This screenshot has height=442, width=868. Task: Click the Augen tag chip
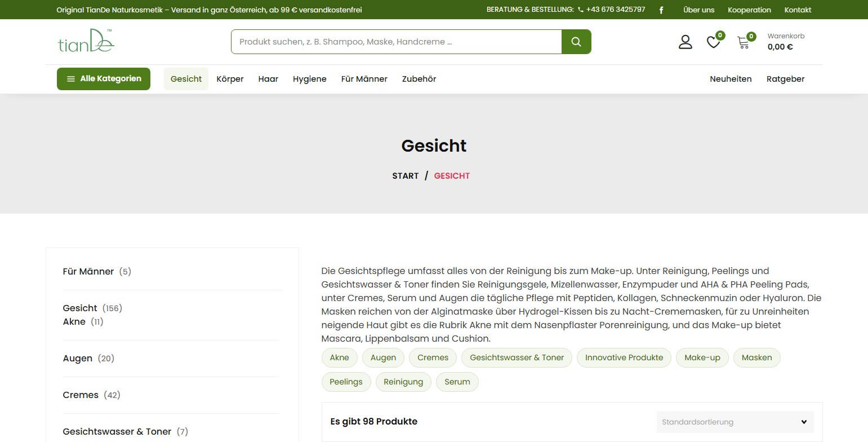(x=383, y=357)
